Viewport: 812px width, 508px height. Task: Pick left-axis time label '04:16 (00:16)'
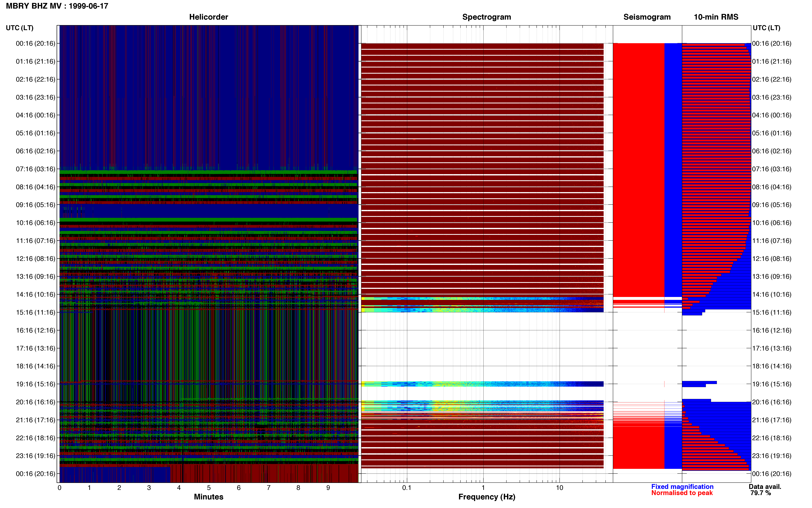click(x=36, y=115)
